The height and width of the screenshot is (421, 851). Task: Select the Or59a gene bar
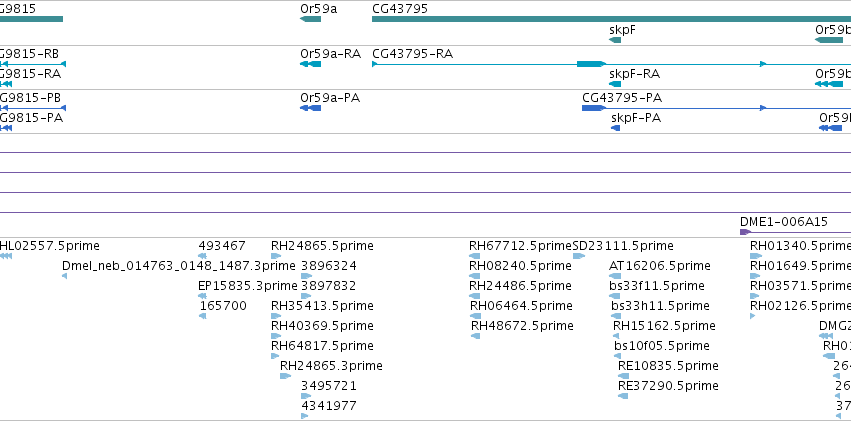tap(310, 19)
